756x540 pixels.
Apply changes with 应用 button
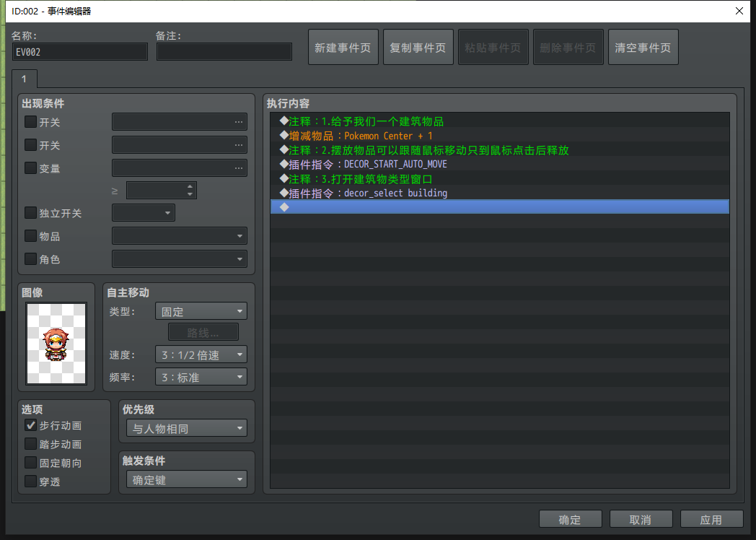712,519
